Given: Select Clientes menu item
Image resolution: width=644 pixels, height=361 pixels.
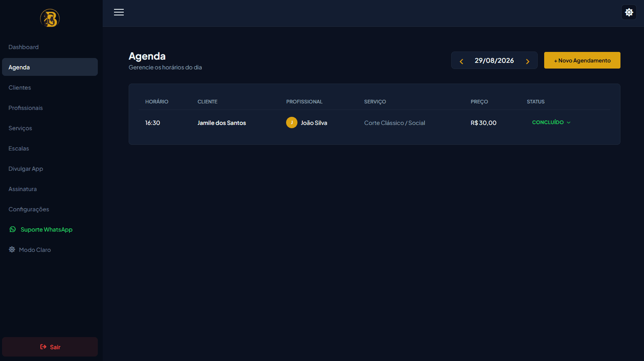Looking at the screenshot, I should point(20,88).
